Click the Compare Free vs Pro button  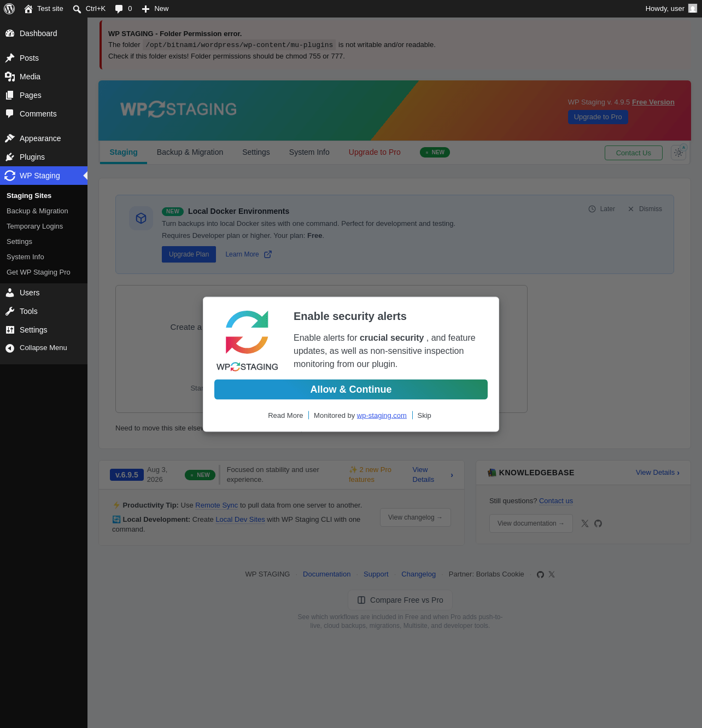pyautogui.click(x=400, y=600)
